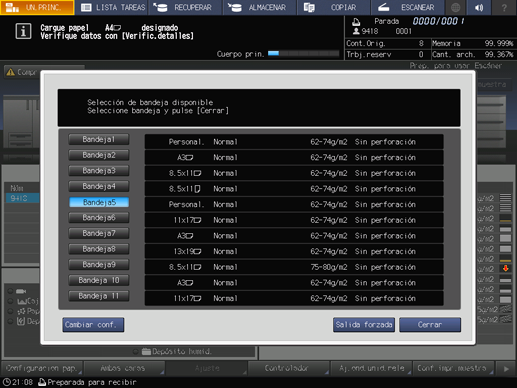517x388 pixels.
Task: Click the clock icon in status bar
Action: point(7,382)
